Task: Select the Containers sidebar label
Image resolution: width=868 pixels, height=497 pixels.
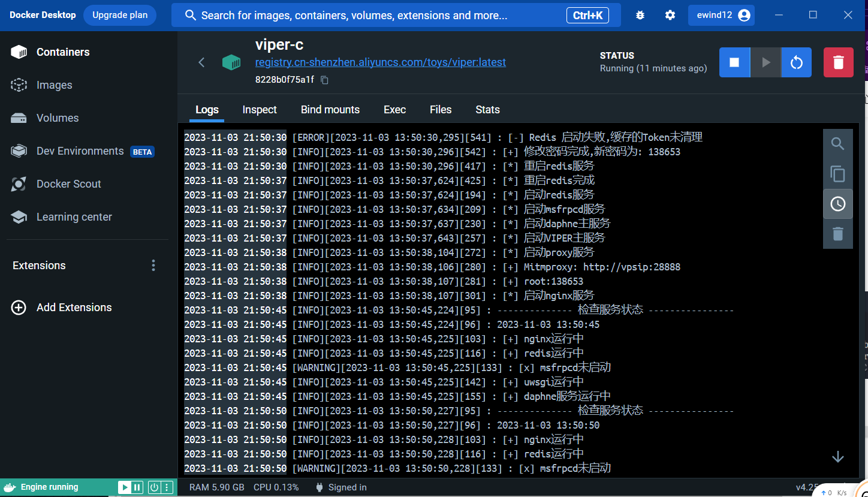Action: coord(63,52)
